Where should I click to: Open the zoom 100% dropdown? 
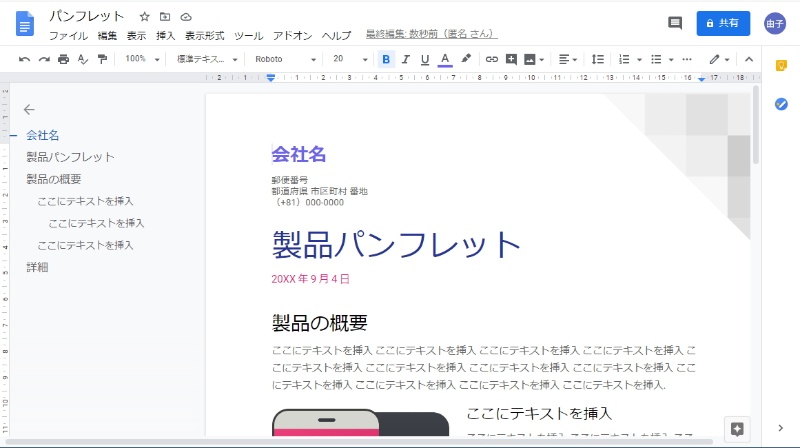click(139, 59)
